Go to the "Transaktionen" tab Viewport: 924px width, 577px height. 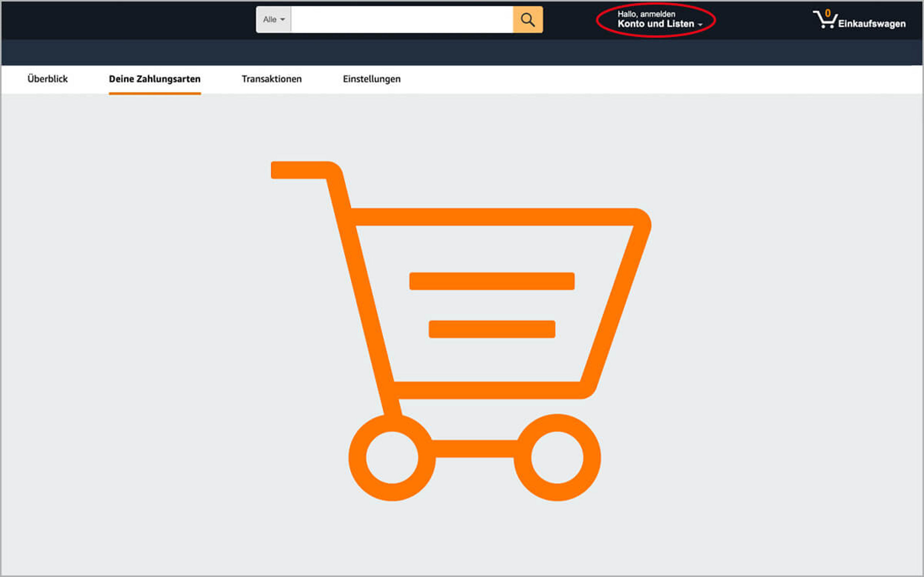coord(271,79)
